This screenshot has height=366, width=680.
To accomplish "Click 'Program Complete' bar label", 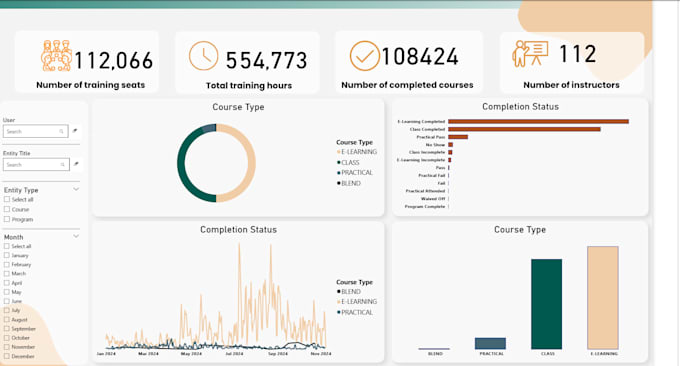I will click(425, 206).
